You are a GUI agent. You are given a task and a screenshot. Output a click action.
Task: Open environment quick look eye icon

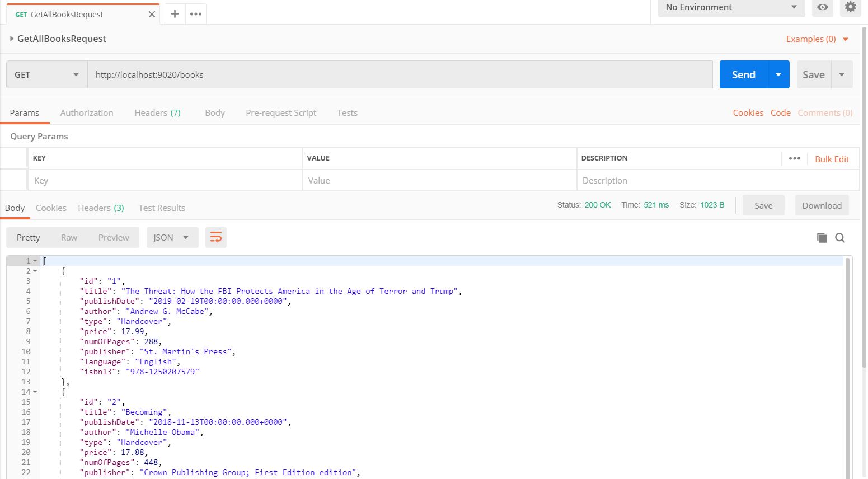pyautogui.click(x=822, y=7)
